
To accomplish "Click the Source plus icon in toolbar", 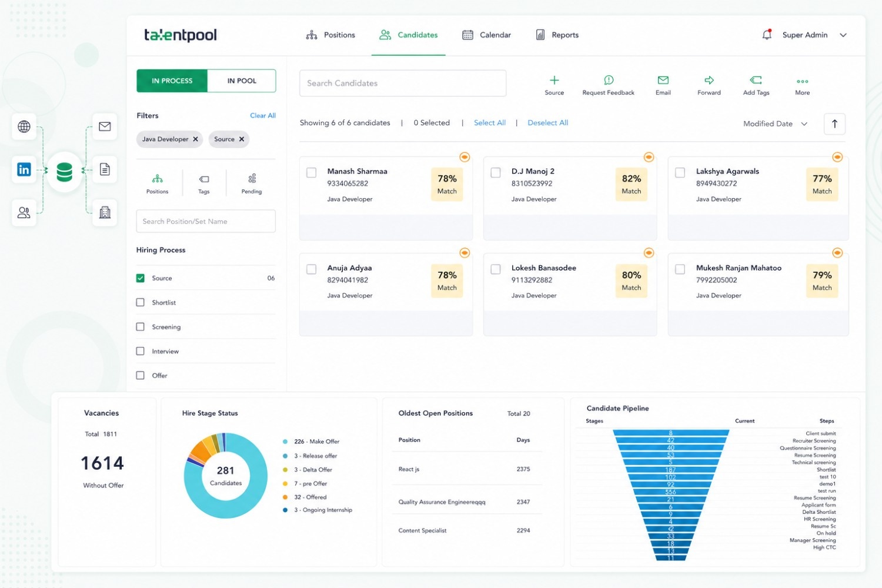I will pos(554,80).
